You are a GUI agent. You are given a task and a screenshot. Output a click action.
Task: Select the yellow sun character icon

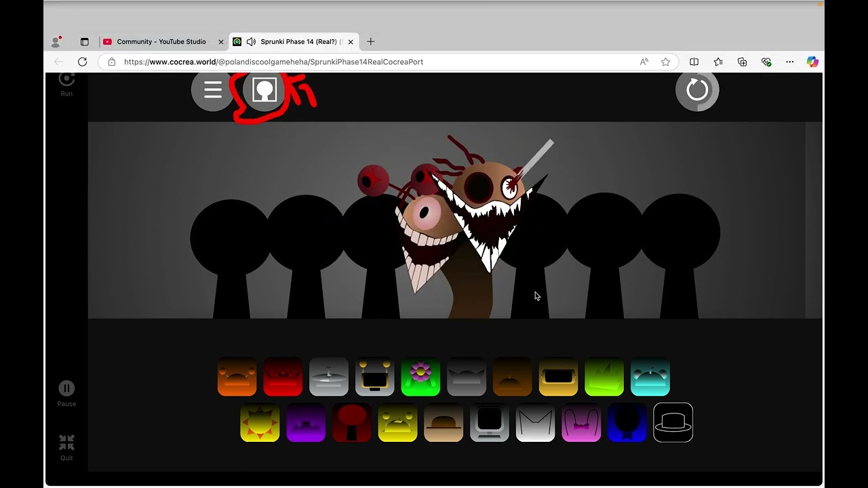click(260, 423)
